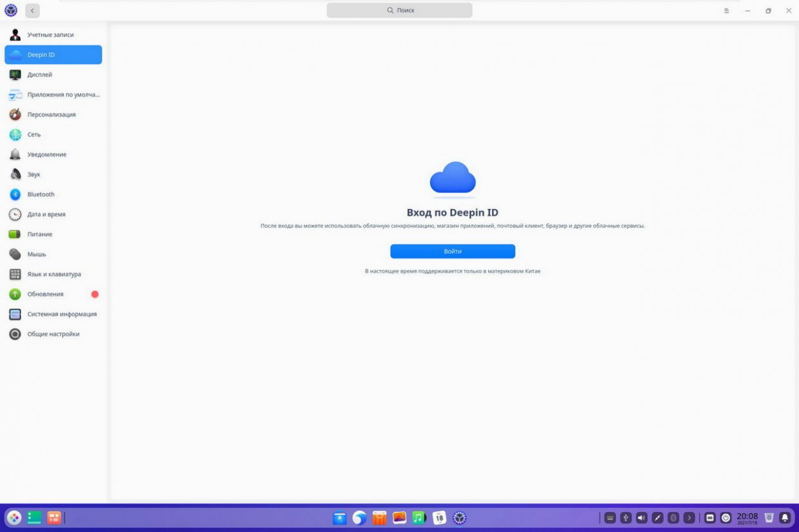This screenshot has width=799, height=532.
Task: Open the music app in dock
Action: [x=419, y=518]
